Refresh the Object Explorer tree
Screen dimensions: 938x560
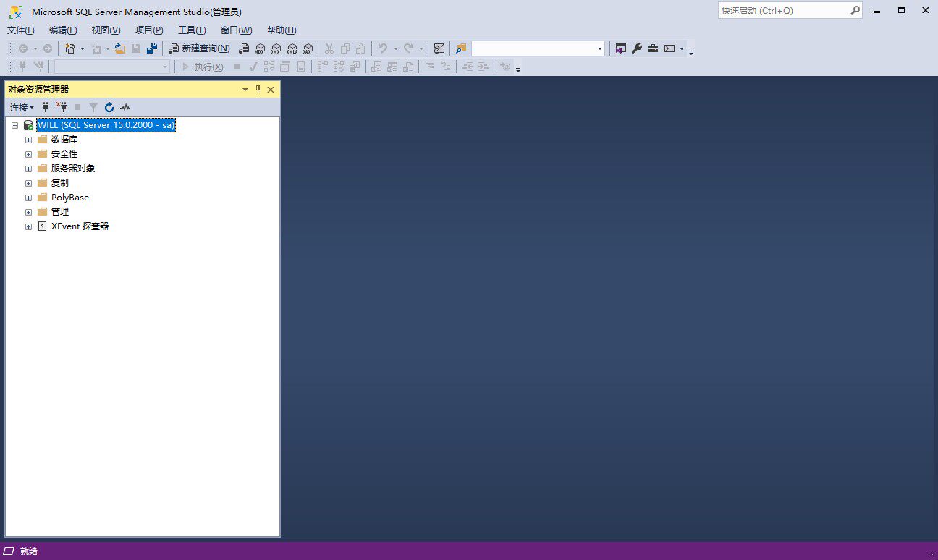[109, 107]
